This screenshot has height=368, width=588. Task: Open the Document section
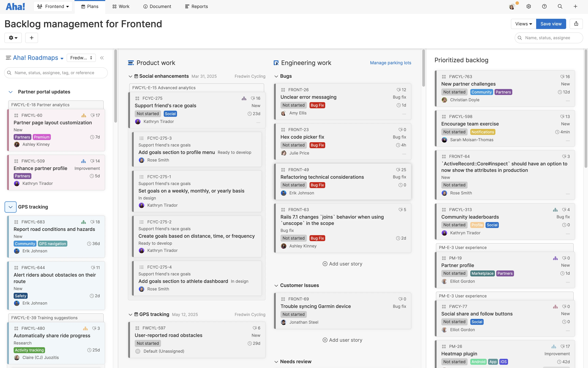157,6
